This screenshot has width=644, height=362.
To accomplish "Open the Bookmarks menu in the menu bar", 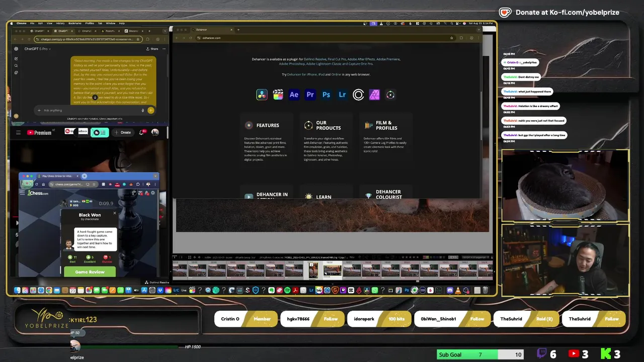I will (74, 23).
